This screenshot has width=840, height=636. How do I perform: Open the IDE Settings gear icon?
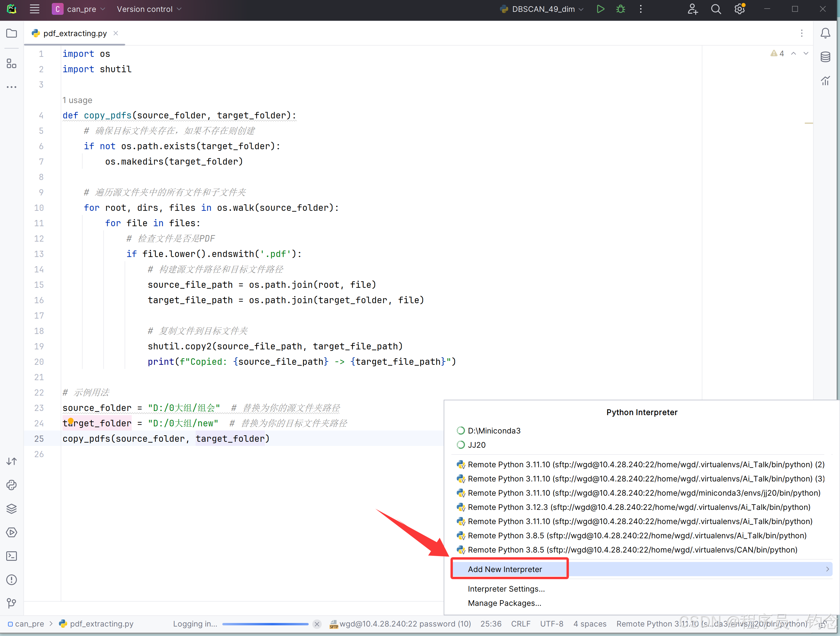739,9
